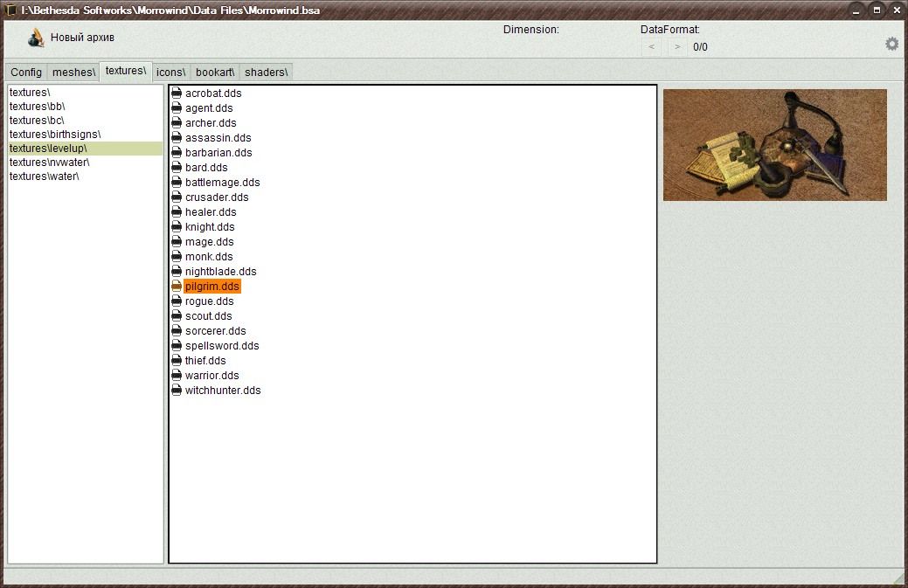
Task: Click the healer.dds file icon
Action: pos(177,211)
